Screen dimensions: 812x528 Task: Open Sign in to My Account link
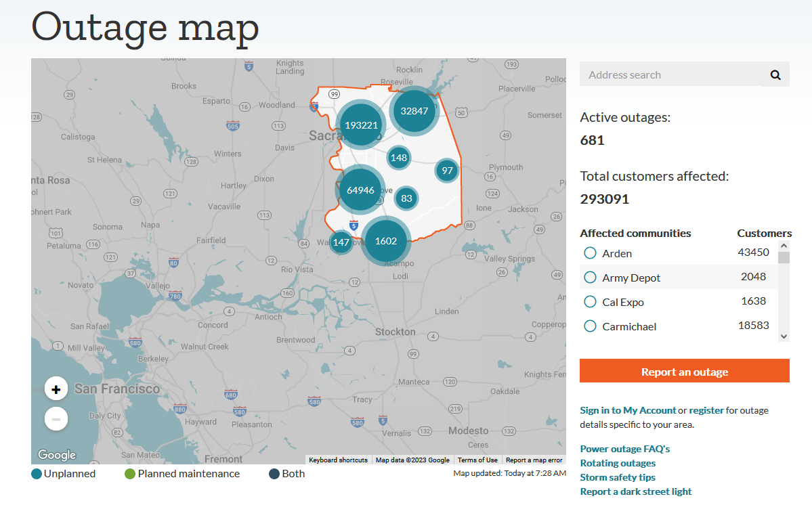628,410
